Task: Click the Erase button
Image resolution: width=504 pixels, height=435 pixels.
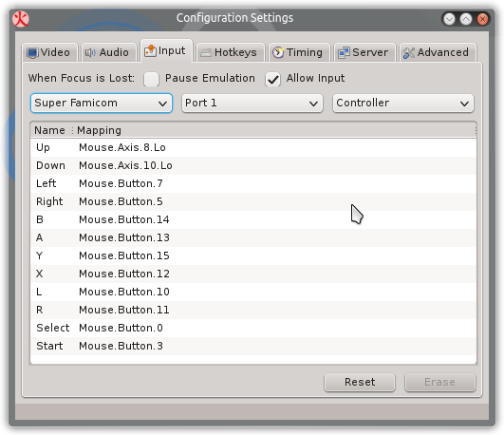Action: tap(440, 382)
